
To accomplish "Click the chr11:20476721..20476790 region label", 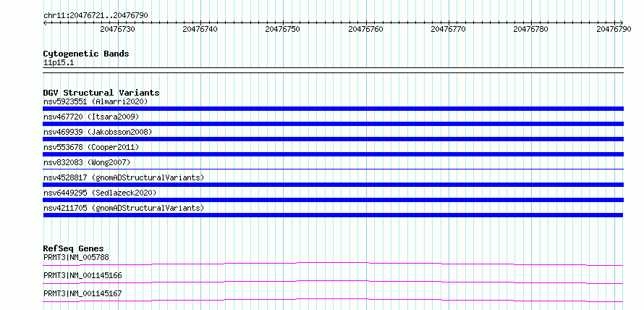I will [96, 15].
